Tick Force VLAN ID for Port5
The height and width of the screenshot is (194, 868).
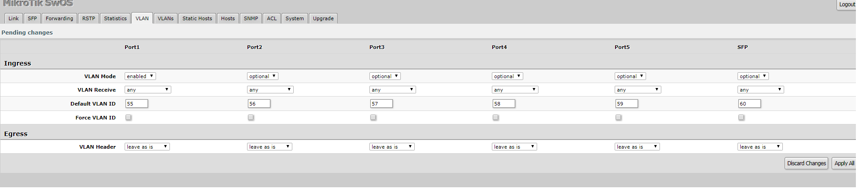point(619,118)
